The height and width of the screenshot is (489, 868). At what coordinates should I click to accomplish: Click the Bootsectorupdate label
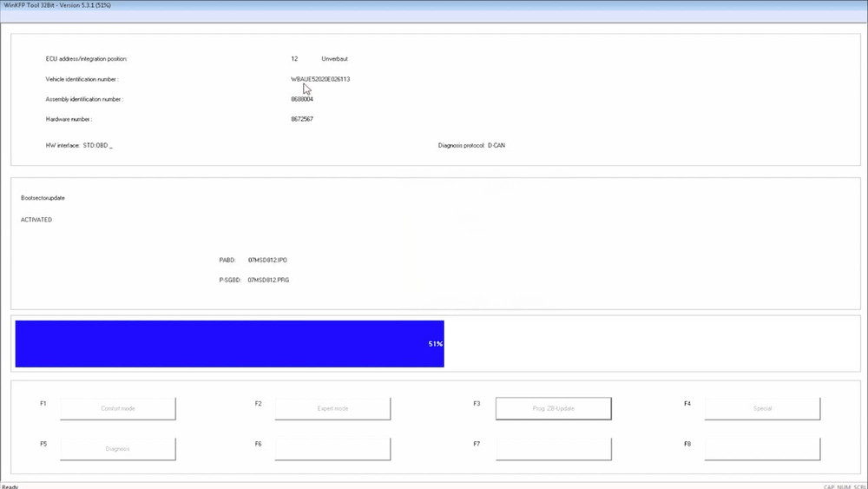(x=43, y=198)
